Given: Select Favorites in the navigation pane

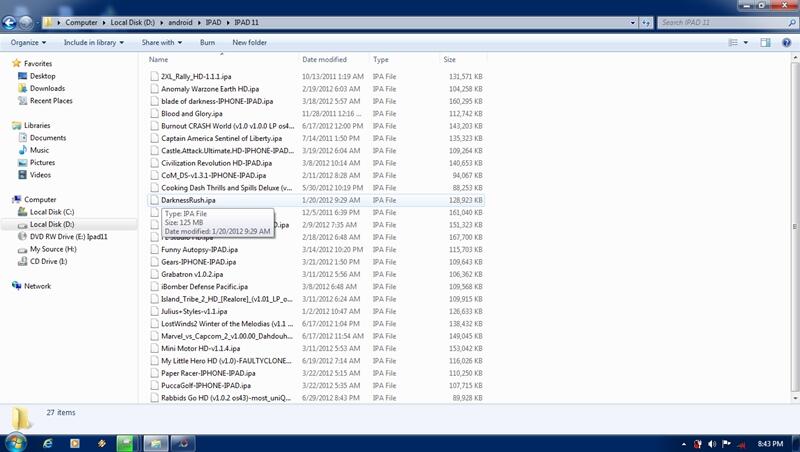Looking at the screenshot, I should (x=38, y=63).
